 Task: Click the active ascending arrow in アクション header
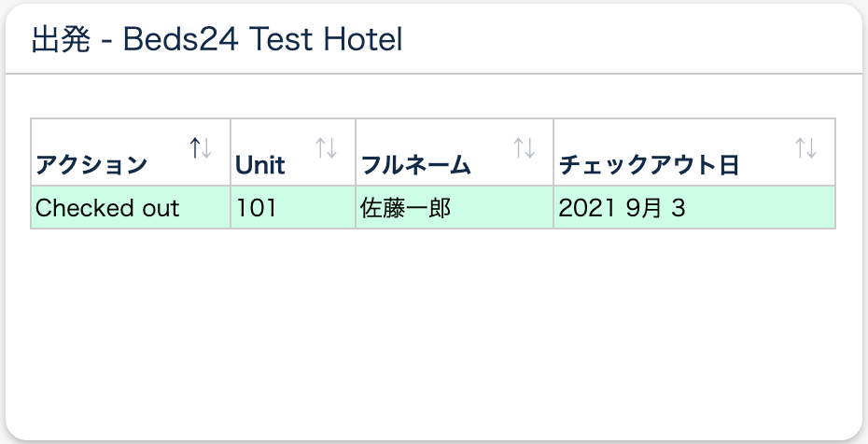pyautogui.click(x=195, y=147)
